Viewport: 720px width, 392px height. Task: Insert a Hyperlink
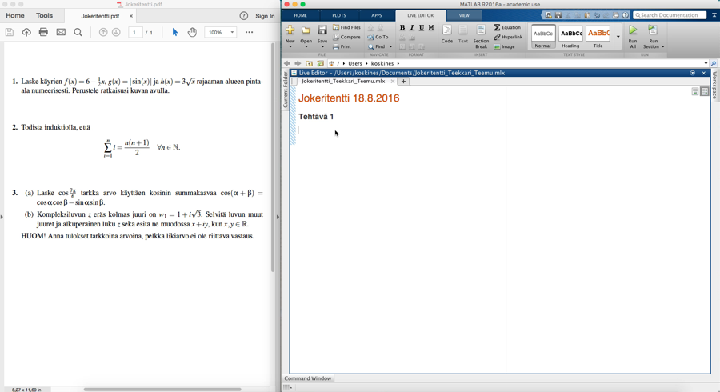tap(508, 37)
